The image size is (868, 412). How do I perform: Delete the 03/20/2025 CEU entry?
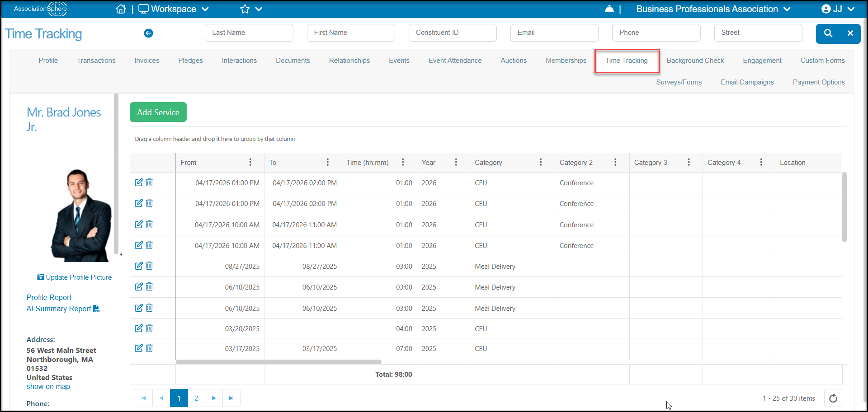pos(149,328)
